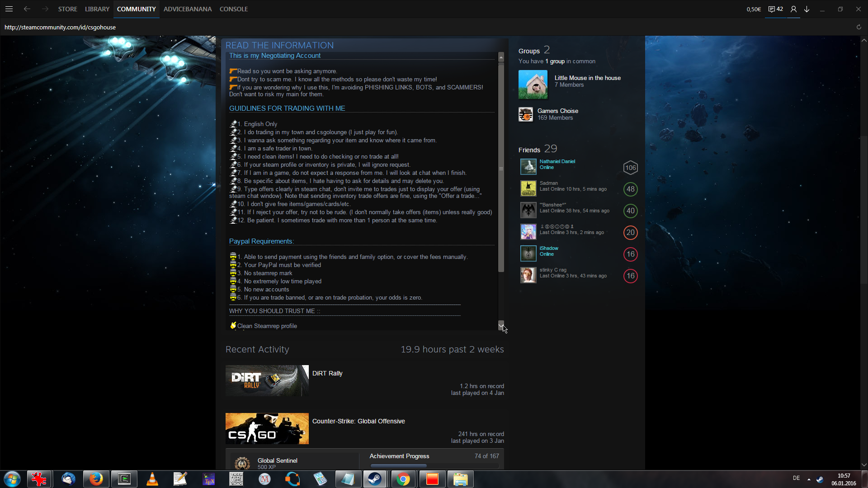Click the back navigation arrow

(27, 9)
